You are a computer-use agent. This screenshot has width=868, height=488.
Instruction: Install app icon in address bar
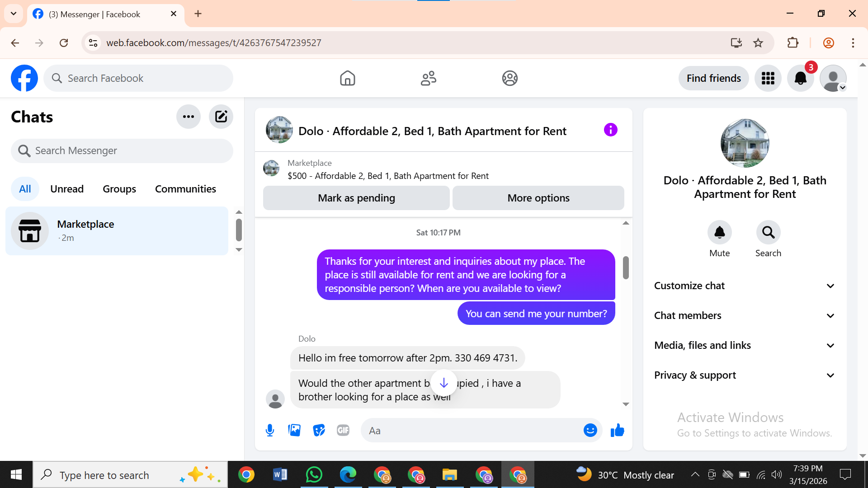point(736,43)
